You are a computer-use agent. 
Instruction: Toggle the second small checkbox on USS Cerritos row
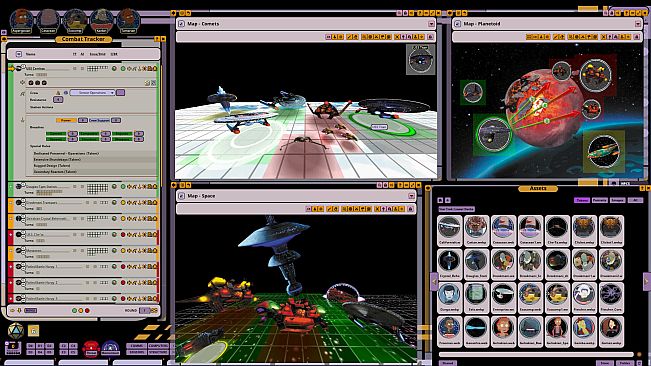tap(82, 68)
